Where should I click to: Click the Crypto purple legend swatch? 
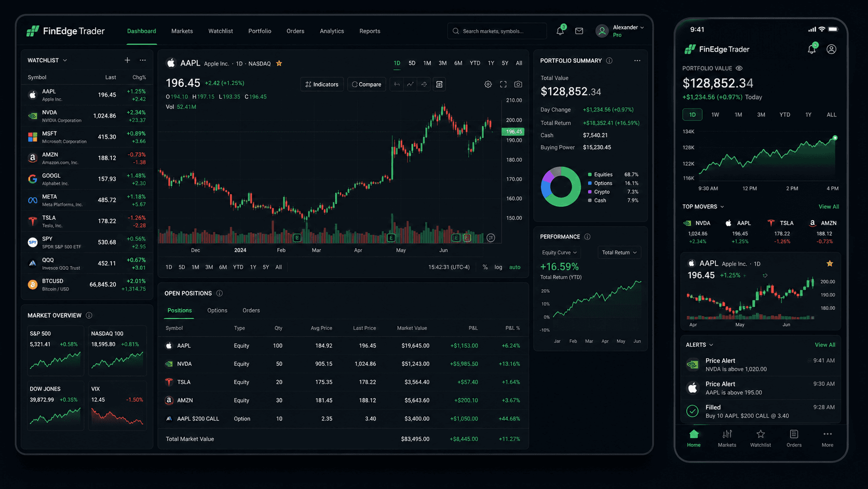coord(590,192)
